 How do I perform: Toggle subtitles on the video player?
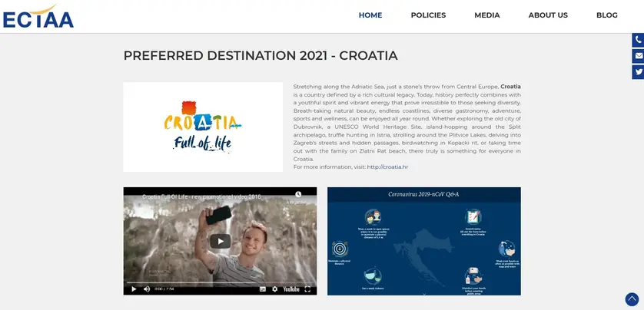(x=263, y=289)
